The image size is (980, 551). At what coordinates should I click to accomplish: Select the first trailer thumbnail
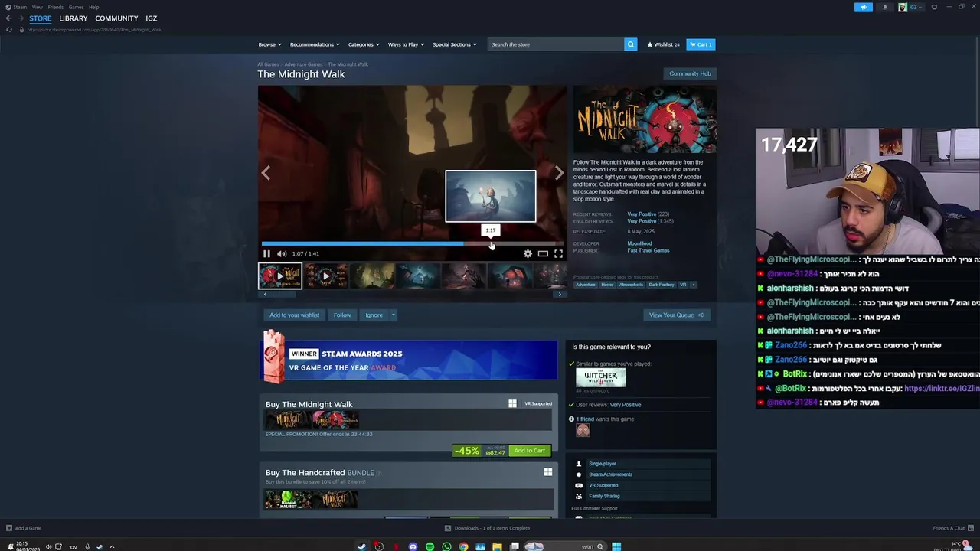coord(280,275)
